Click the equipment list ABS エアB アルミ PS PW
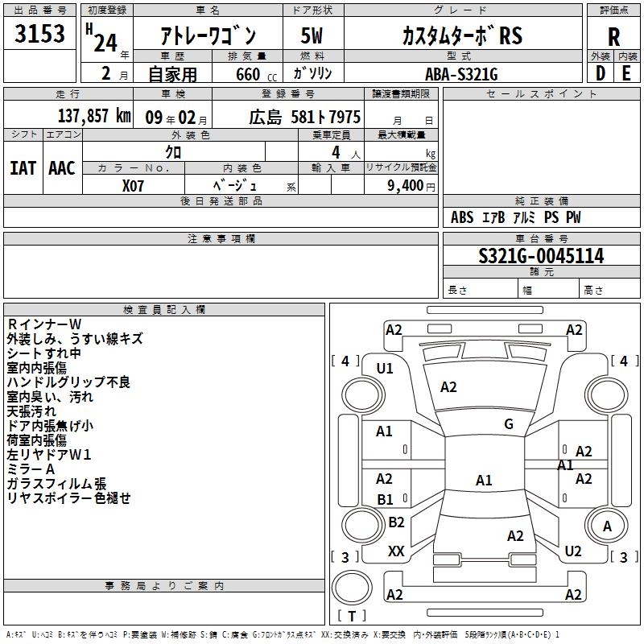This screenshot has height=644, width=644. [516, 217]
